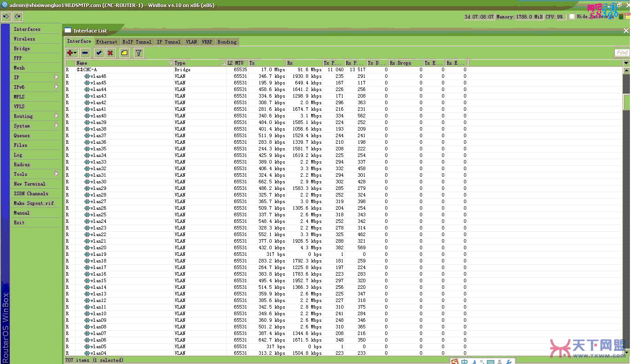633x364 pixels.
Task: Click the WinBox title bar app icon
Action: tap(4, 5)
